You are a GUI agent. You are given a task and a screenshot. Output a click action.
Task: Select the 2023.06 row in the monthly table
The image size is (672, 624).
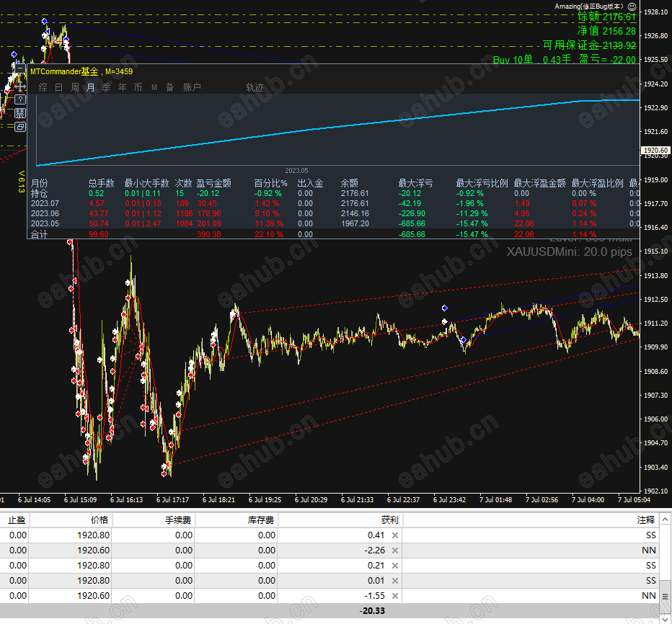tap(332, 213)
